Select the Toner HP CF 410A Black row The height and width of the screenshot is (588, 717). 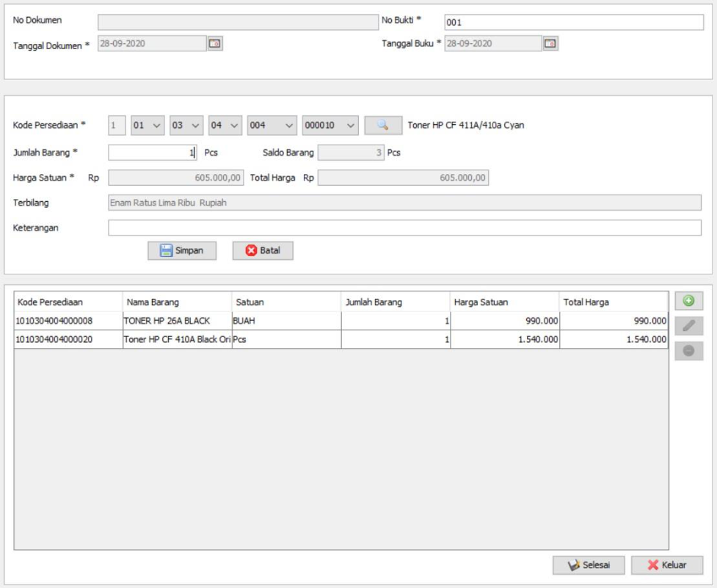pyautogui.click(x=341, y=339)
